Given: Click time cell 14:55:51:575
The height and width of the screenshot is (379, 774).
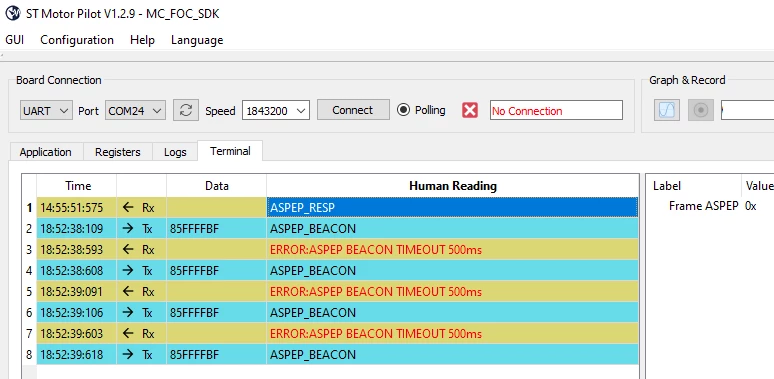Looking at the screenshot, I should 77,207.
